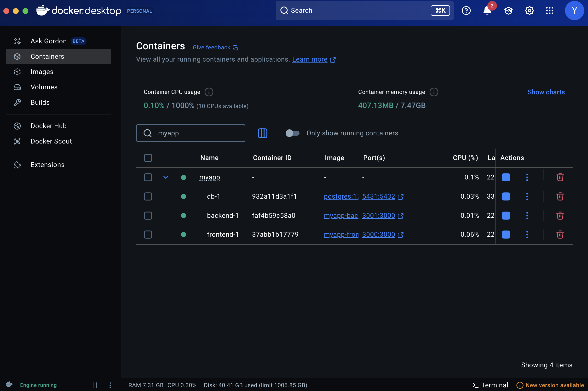The height and width of the screenshot is (391, 588).
Task: Stop the myapp stack
Action: pos(506,177)
